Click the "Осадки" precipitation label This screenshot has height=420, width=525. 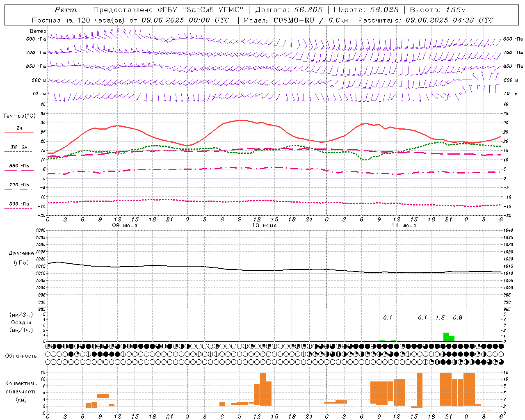click(x=21, y=322)
